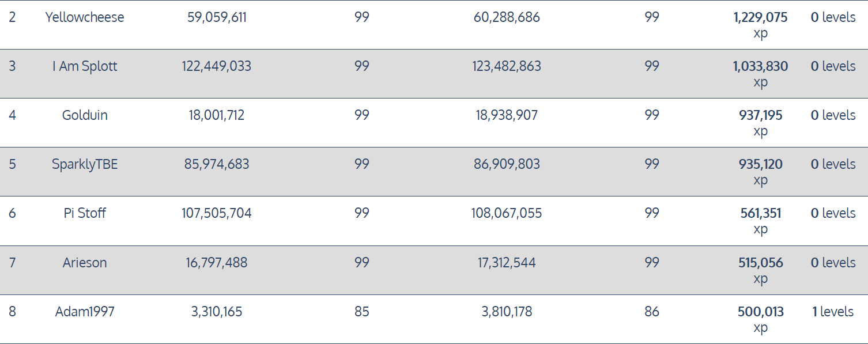Open the Arieson player name

click(x=85, y=263)
